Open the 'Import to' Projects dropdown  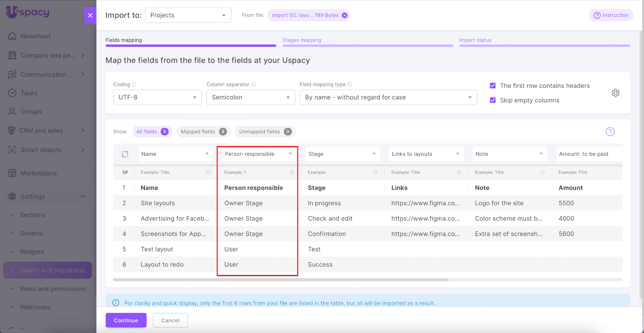point(188,15)
